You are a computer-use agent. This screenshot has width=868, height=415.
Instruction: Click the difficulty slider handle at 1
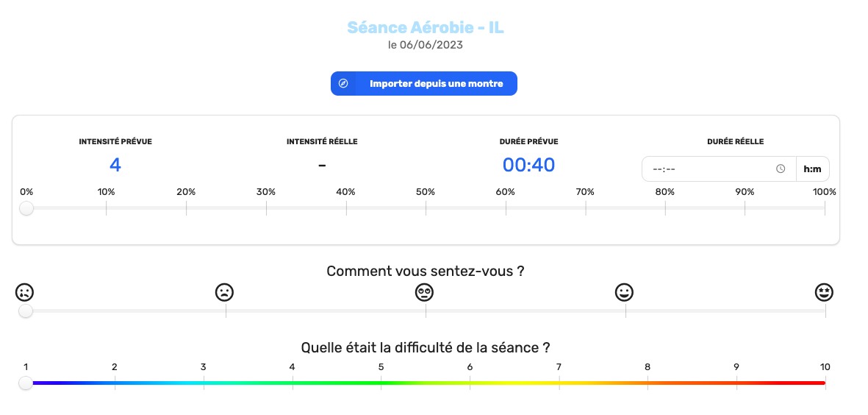(x=26, y=383)
